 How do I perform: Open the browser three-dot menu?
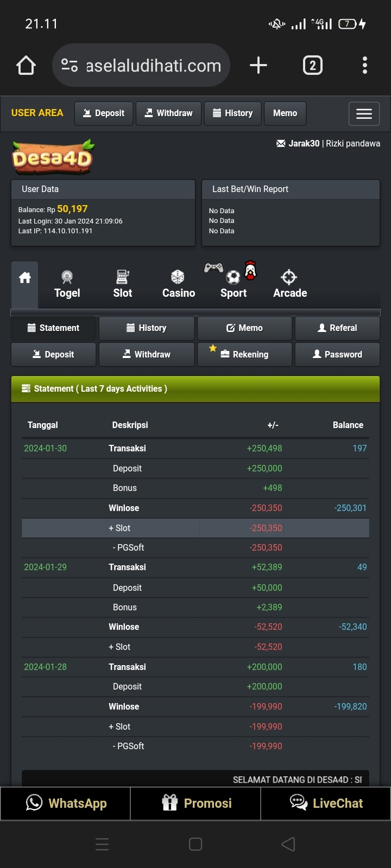coord(365,66)
